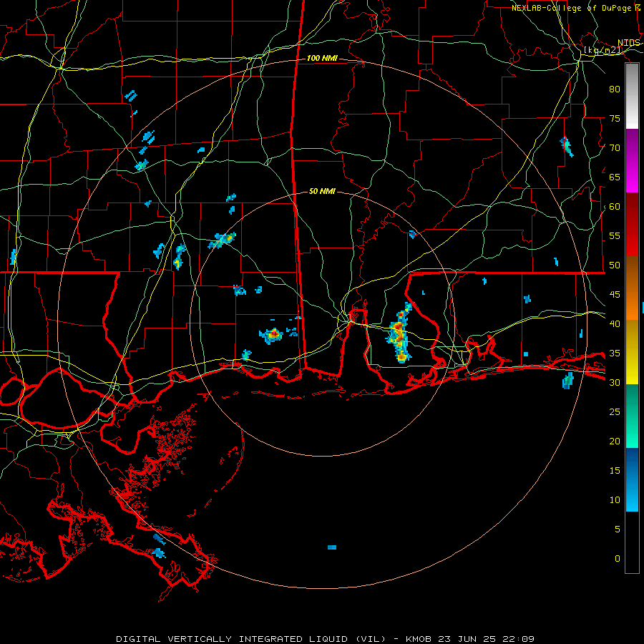Click the scale value 0
The width and height of the screenshot is (644, 644).
(x=618, y=559)
